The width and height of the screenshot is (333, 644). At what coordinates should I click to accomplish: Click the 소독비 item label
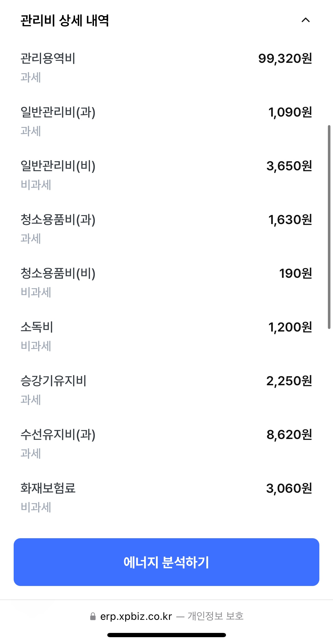click(x=37, y=327)
